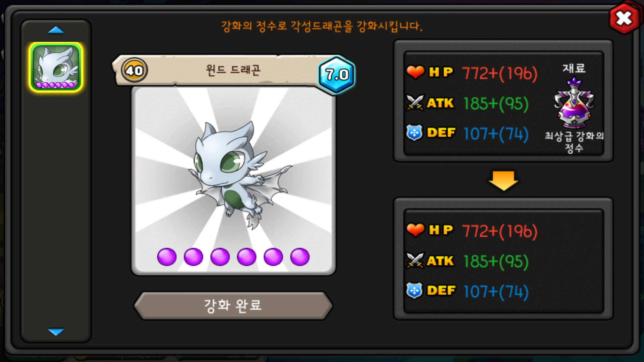Click the HP heart icon in result stats
Viewport: 644px width, 362px height.
[415, 230]
